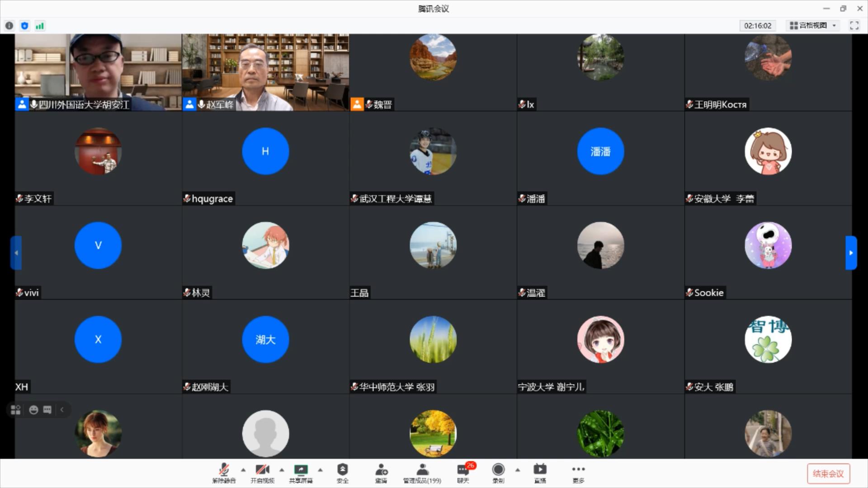Click the network signal status icon
868x488 pixels.
point(40,26)
